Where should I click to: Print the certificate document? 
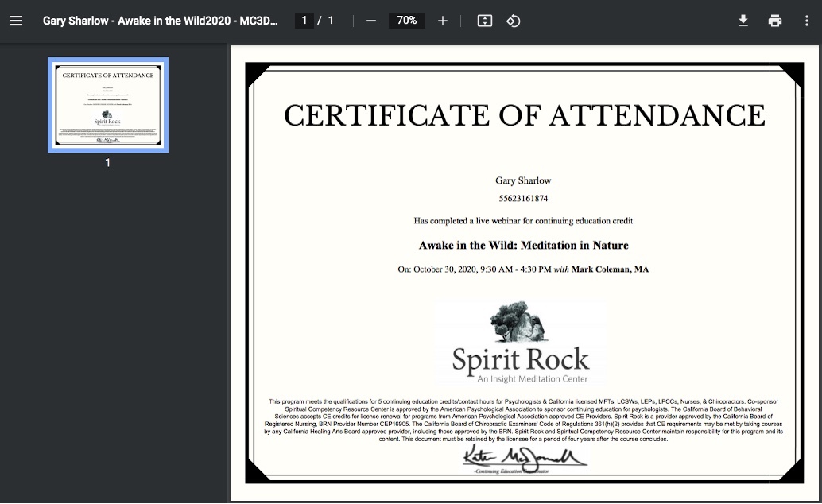coord(775,21)
